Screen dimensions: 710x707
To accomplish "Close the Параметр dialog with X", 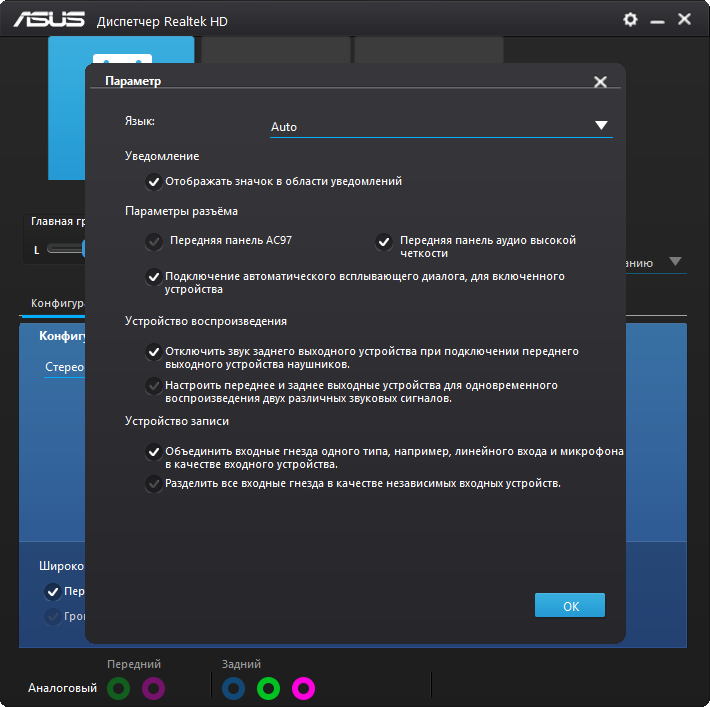I will click(600, 82).
